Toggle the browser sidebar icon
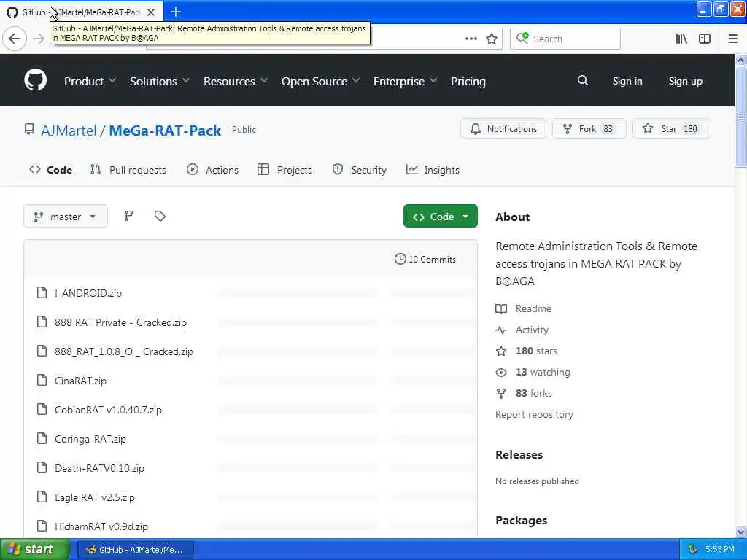This screenshot has width=747, height=560. tap(705, 39)
